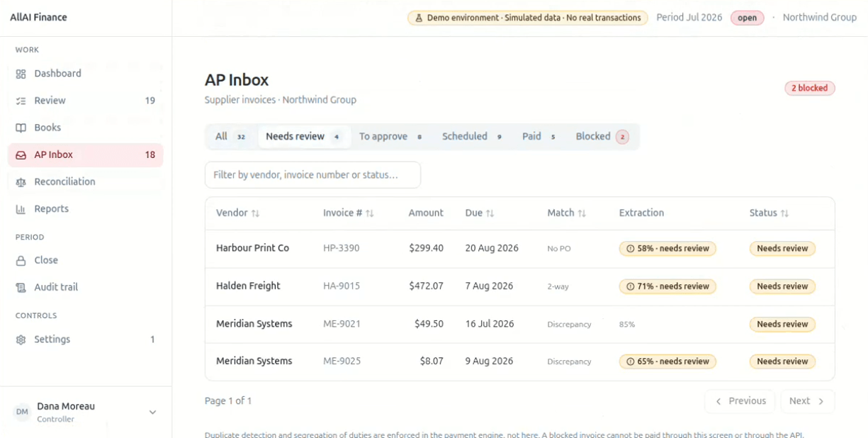Screen dimensions: 868x438
Task: Click the $299.40 amount
Action: 426,249
